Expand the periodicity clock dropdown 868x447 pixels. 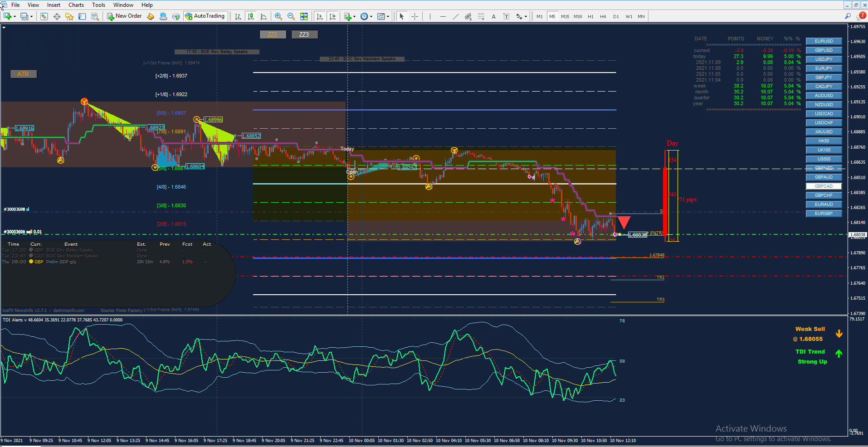366,16
